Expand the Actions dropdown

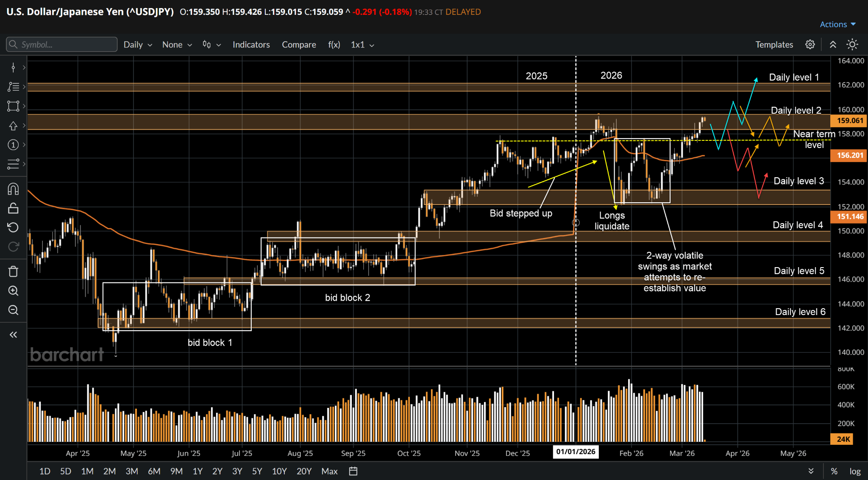click(837, 24)
